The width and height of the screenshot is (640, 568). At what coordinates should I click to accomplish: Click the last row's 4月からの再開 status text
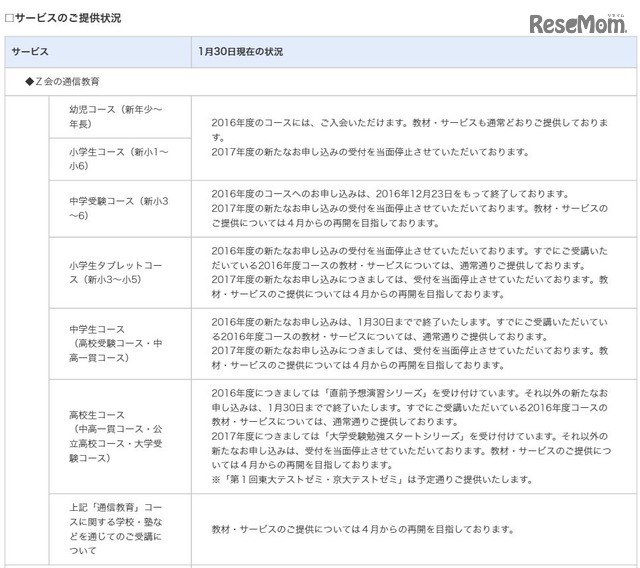(363, 529)
